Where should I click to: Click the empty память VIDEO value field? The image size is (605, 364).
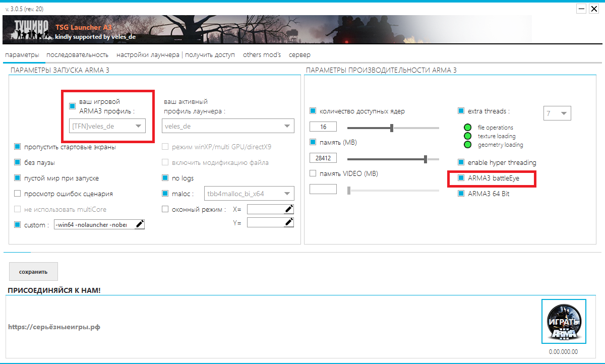323,189
